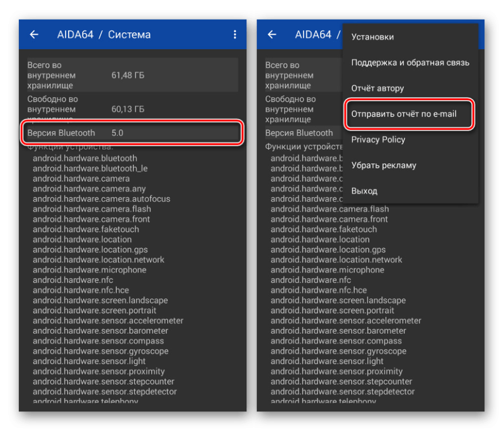Image resolution: width=504 pixels, height=431 pixels.
Task: Tap android.hardware.camera.front on the left screen
Action: pos(91,219)
